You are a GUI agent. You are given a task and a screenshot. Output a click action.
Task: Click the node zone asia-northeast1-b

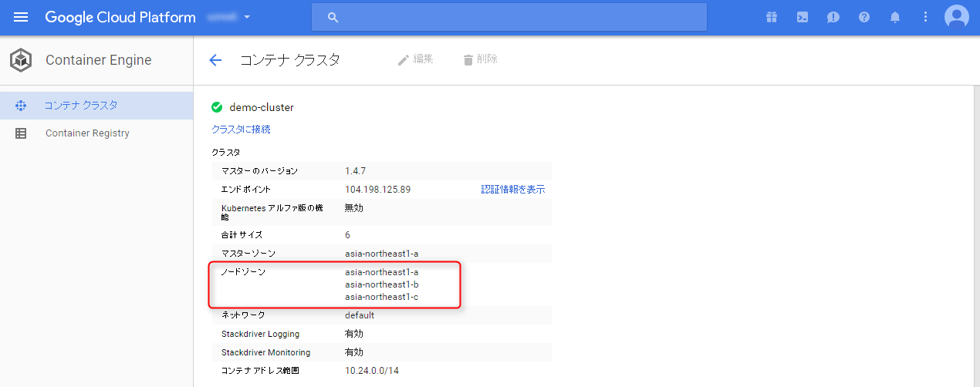tap(381, 284)
